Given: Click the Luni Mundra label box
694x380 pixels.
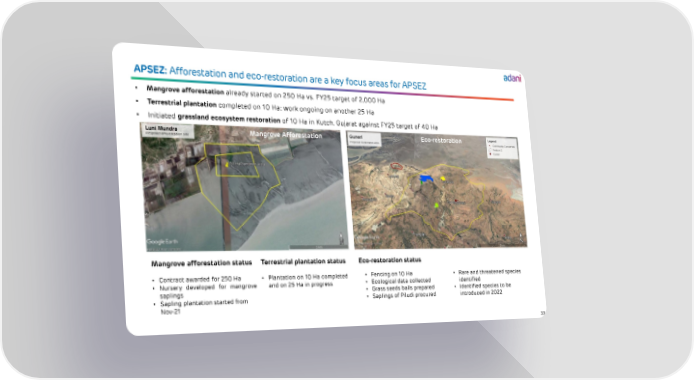Looking at the screenshot, I should tap(167, 130).
